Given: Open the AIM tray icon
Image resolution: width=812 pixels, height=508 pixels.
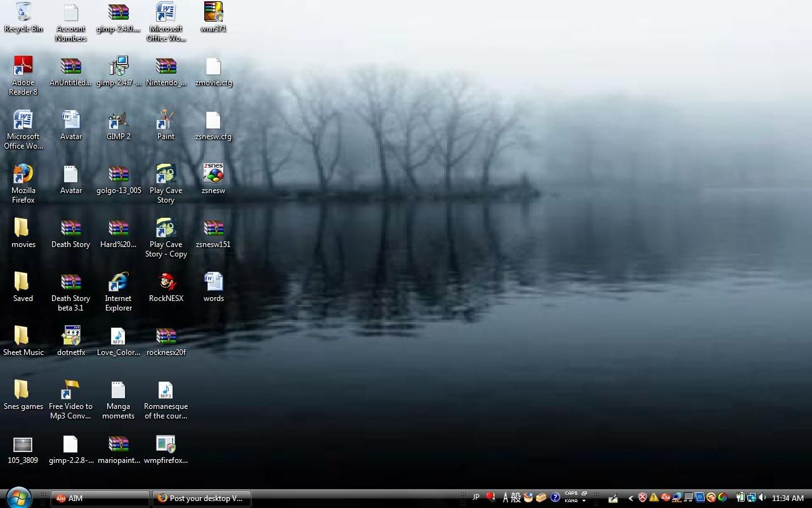Looking at the screenshot, I should pos(665,498).
